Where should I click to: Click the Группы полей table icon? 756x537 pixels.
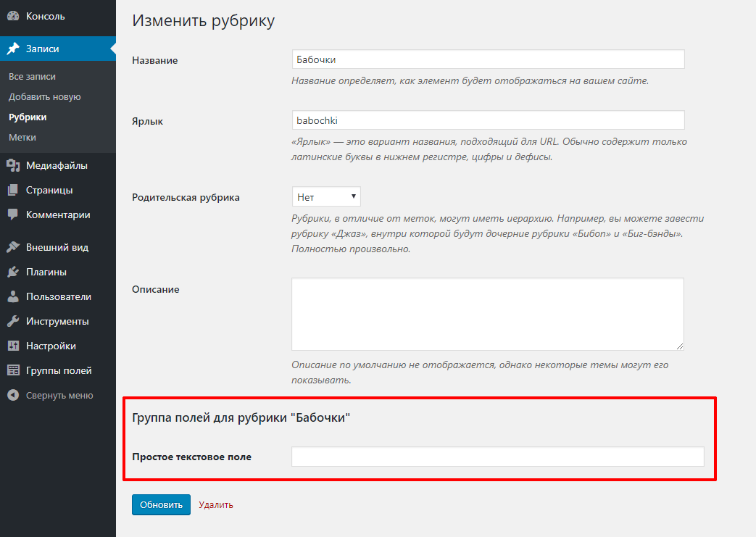pos(13,370)
